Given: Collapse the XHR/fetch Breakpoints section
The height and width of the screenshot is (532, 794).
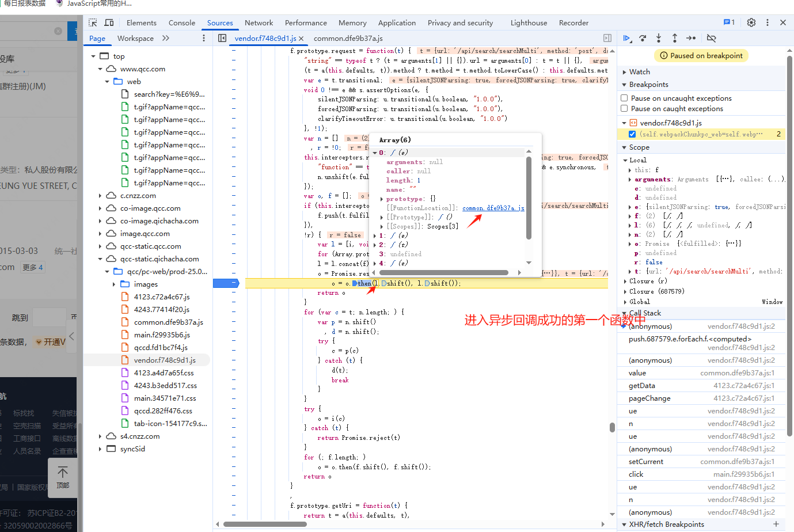Looking at the screenshot, I should point(624,525).
